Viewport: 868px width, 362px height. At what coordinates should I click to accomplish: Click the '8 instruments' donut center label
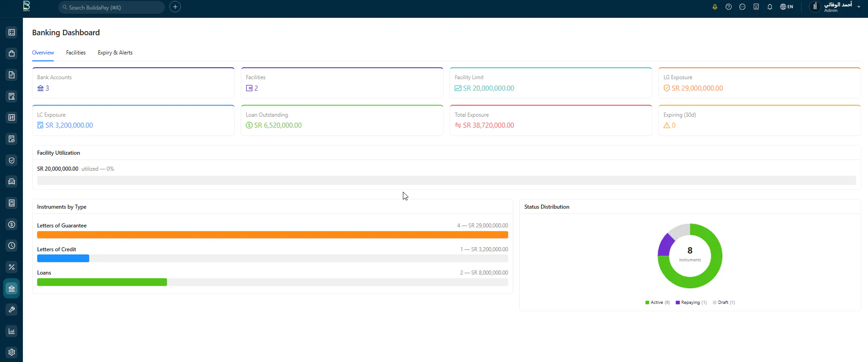690,254
